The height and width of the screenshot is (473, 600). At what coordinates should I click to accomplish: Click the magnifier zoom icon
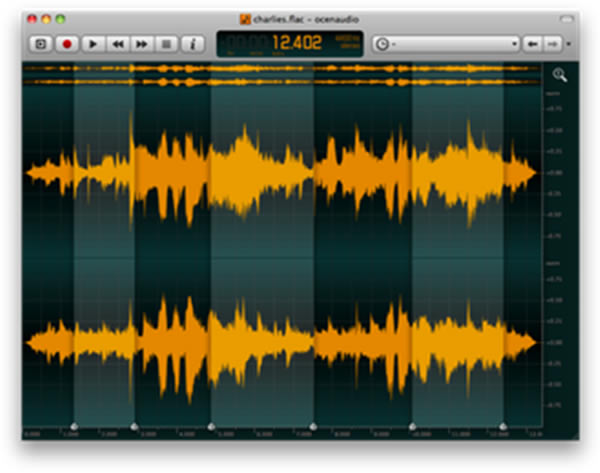click(560, 75)
